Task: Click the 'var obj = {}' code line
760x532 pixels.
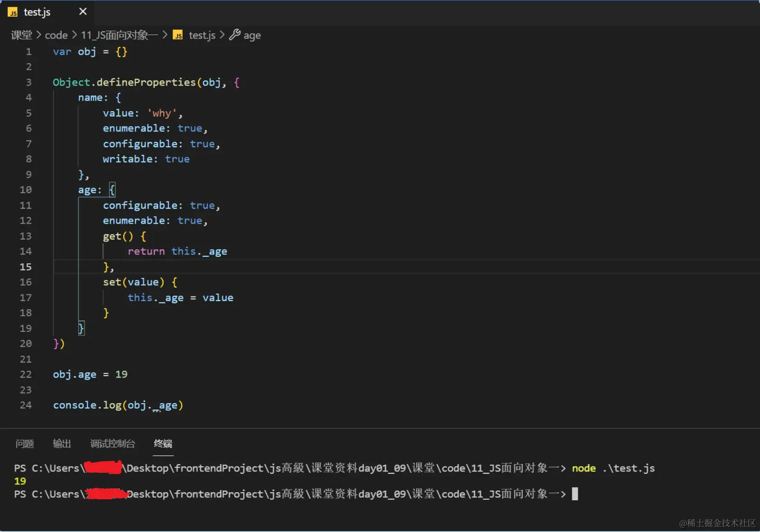Action: coord(90,51)
